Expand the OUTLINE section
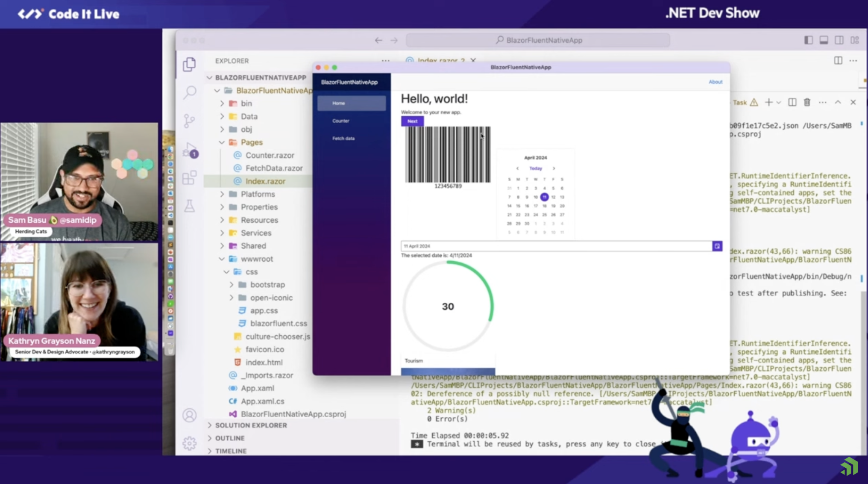The height and width of the screenshot is (484, 868). click(x=230, y=438)
